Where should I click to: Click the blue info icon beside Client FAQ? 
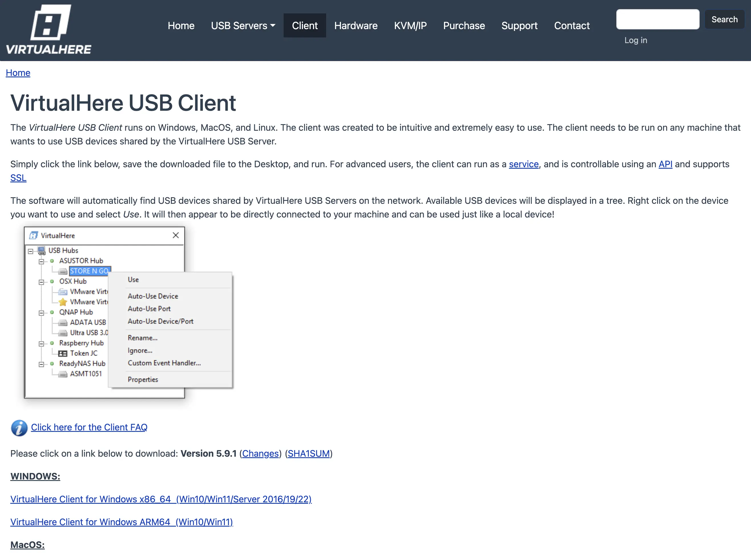pos(19,428)
